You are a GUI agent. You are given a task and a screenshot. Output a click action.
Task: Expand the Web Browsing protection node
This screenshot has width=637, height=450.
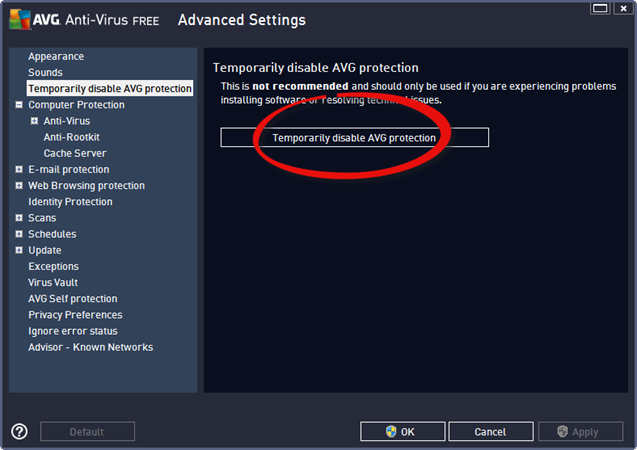click(19, 185)
